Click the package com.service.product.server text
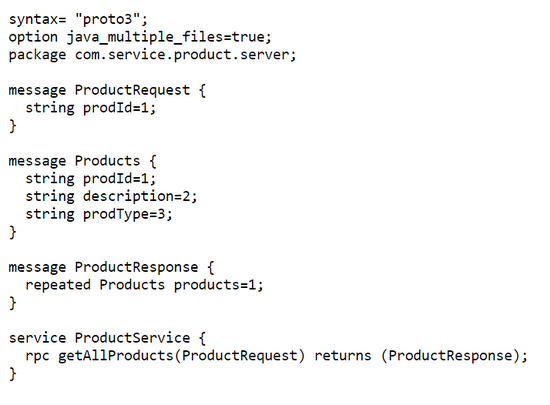This screenshot has height=405, width=550. click(x=153, y=55)
